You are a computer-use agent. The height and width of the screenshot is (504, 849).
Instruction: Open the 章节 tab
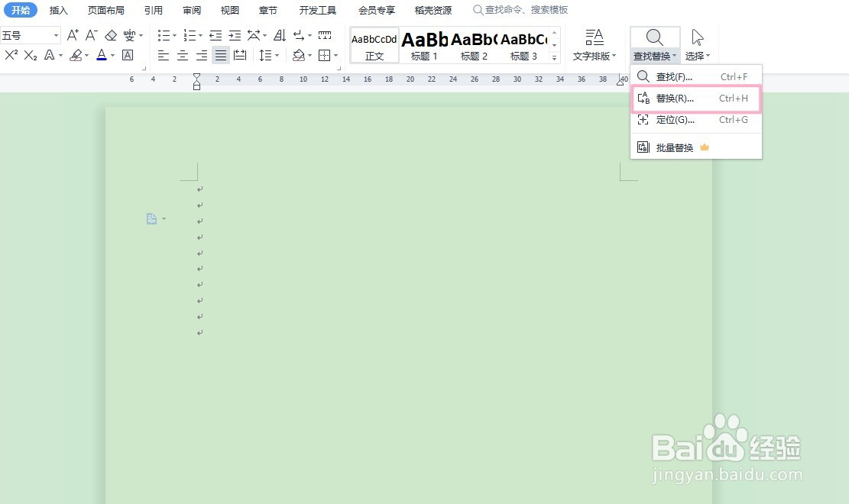click(268, 10)
